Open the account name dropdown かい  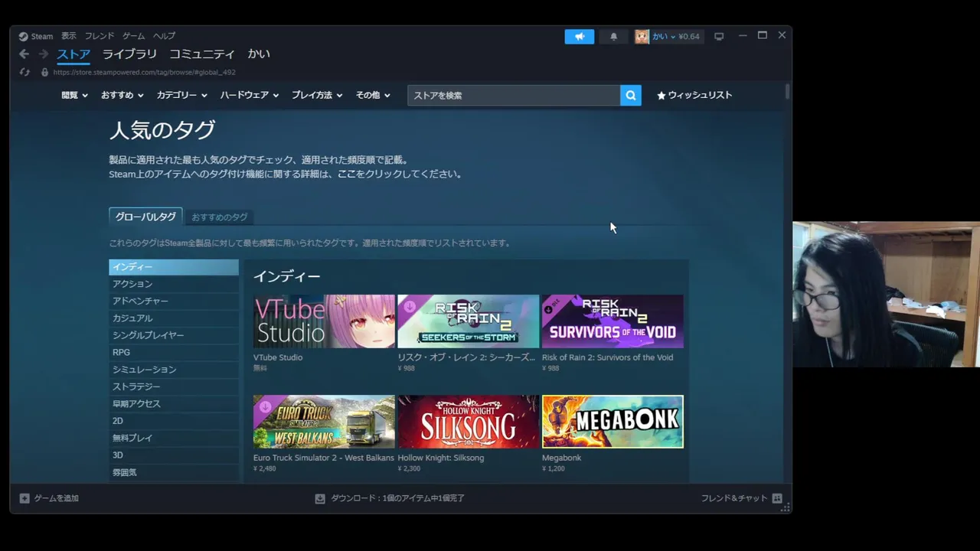(664, 36)
